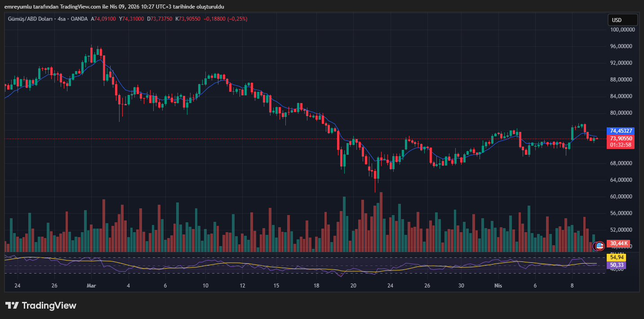Click the A74,09100 opening price value
The width and height of the screenshot is (644, 319).
click(103, 19)
